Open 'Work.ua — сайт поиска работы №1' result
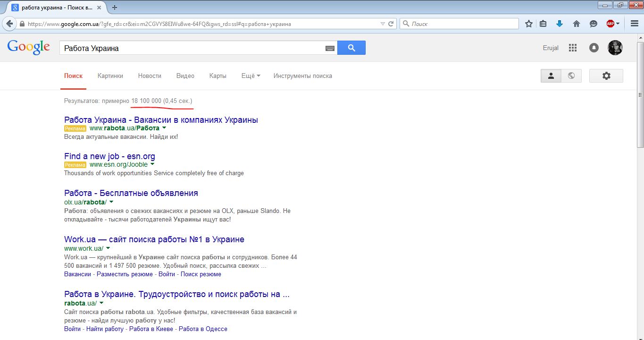 point(154,239)
